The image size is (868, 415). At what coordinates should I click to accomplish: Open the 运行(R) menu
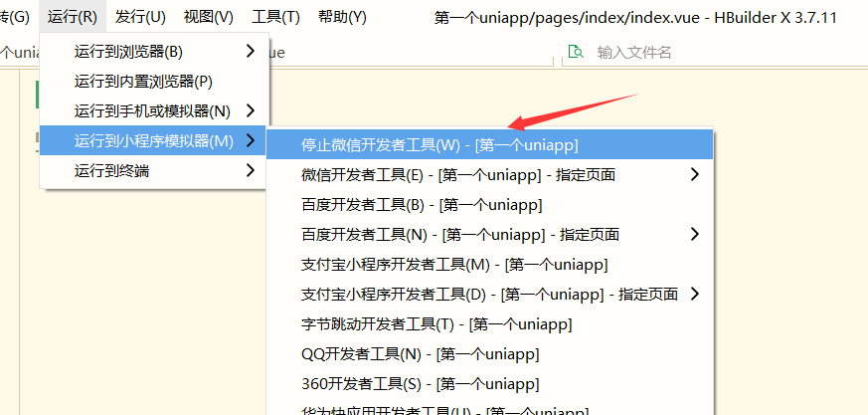pos(73,17)
